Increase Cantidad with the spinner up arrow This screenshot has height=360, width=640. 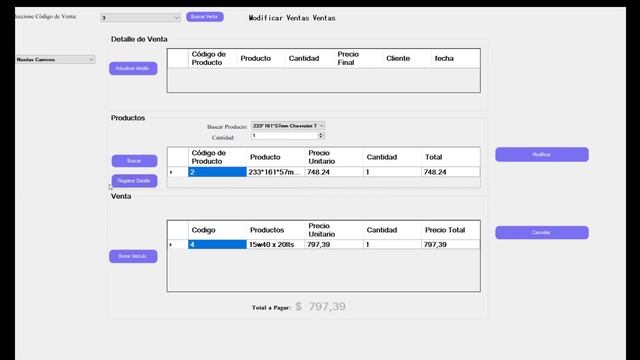(x=321, y=134)
